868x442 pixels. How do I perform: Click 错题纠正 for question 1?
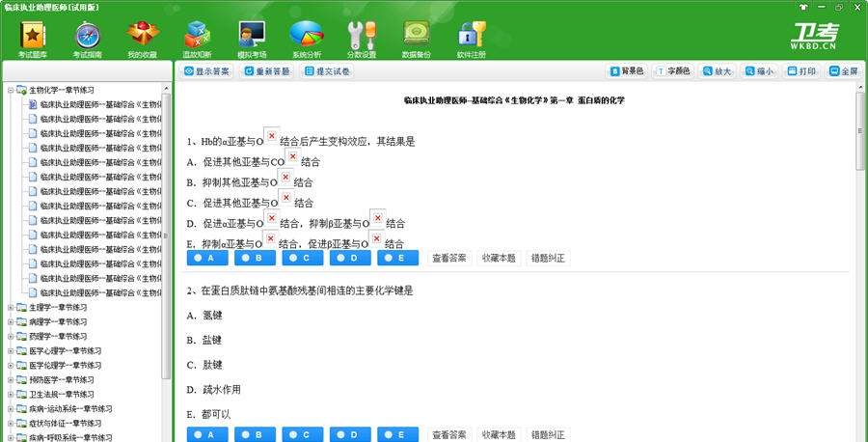click(x=548, y=258)
